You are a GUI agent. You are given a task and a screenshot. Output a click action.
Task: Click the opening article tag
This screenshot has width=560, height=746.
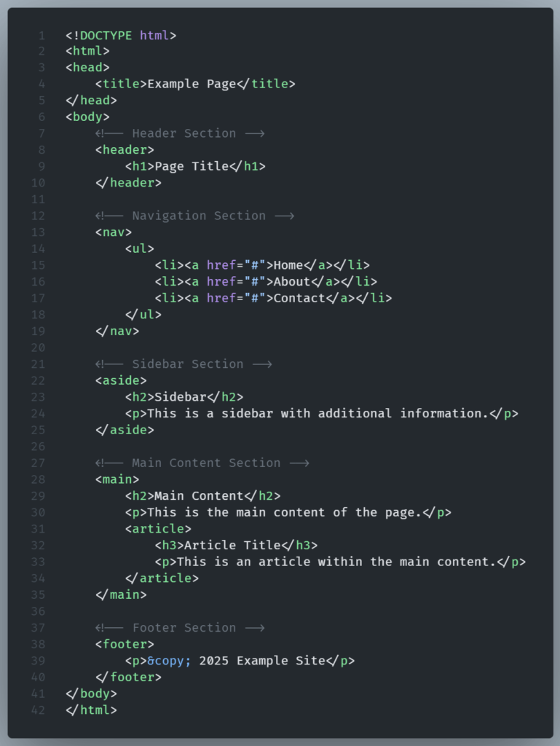click(158, 529)
